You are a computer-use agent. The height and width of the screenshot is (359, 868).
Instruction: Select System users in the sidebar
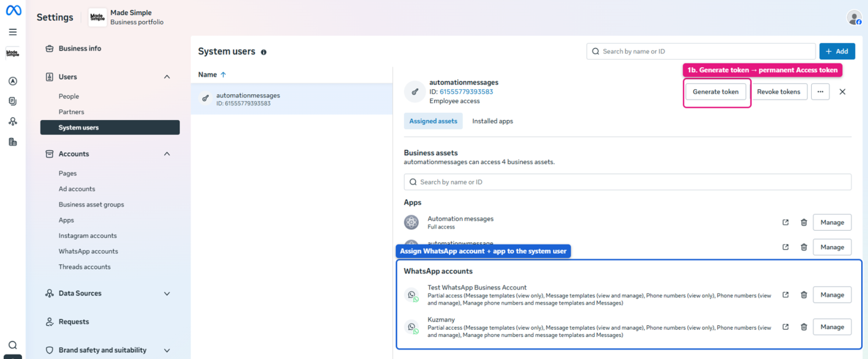(110, 127)
